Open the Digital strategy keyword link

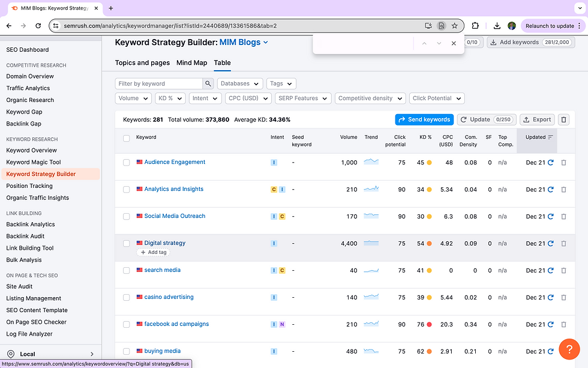tap(165, 243)
